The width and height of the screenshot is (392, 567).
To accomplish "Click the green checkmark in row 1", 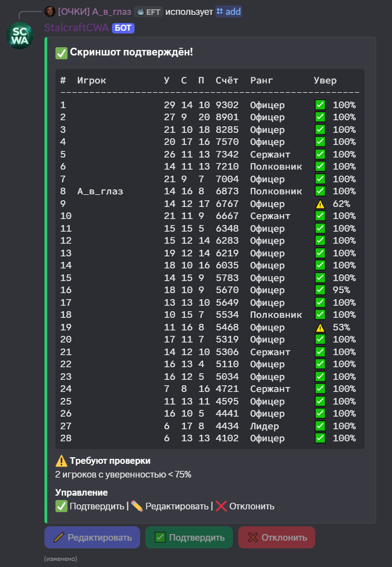I will click(320, 105).
